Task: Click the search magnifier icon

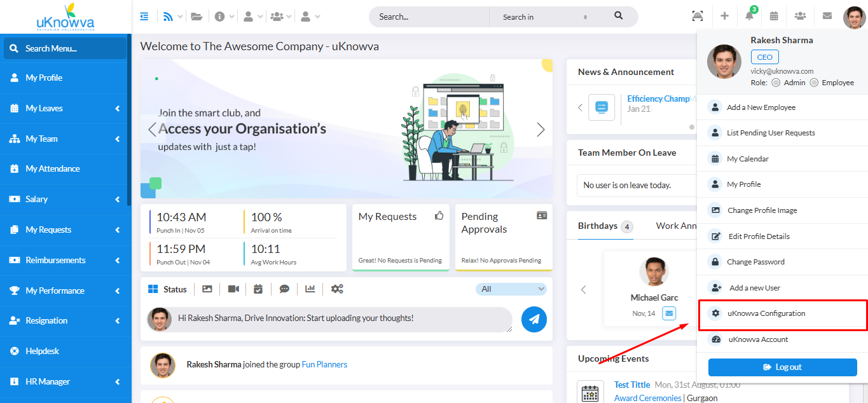Action: (619, 16)
